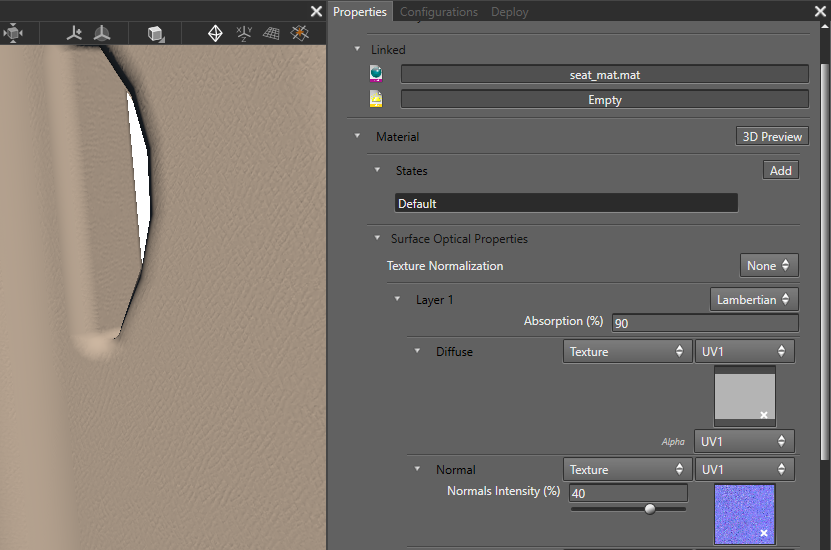Viewport: 831px width, 550px height.
Task: Click the Empty linked file field
Action: point(605,99)
